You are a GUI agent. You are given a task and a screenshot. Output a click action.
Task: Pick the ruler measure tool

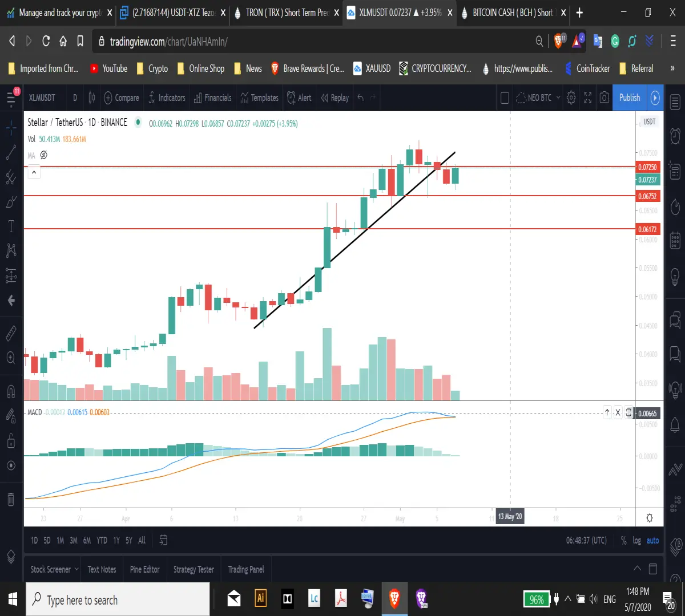click(x=11, y=334)
